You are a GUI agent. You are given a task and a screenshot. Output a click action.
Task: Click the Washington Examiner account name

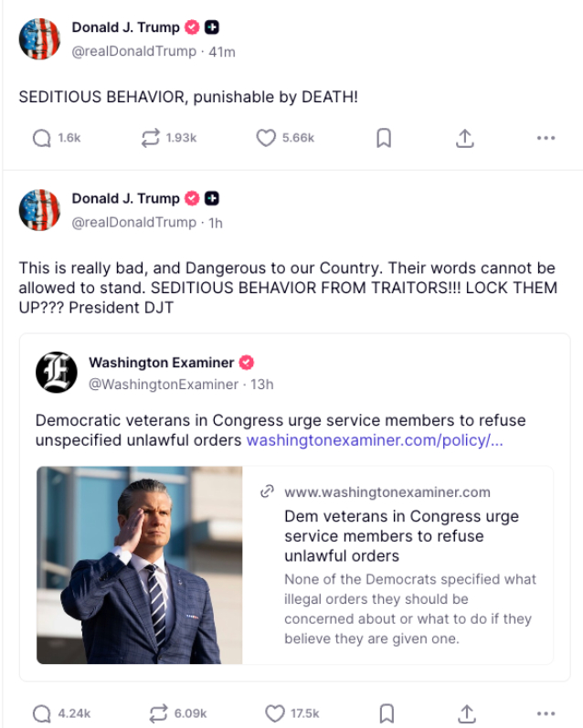(x=161, y=363)
